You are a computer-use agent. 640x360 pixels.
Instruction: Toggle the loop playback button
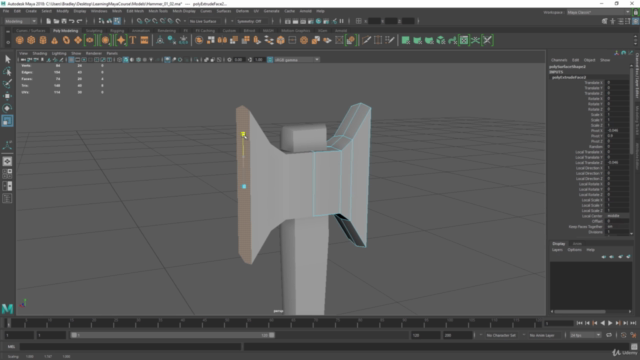[609, 335]
